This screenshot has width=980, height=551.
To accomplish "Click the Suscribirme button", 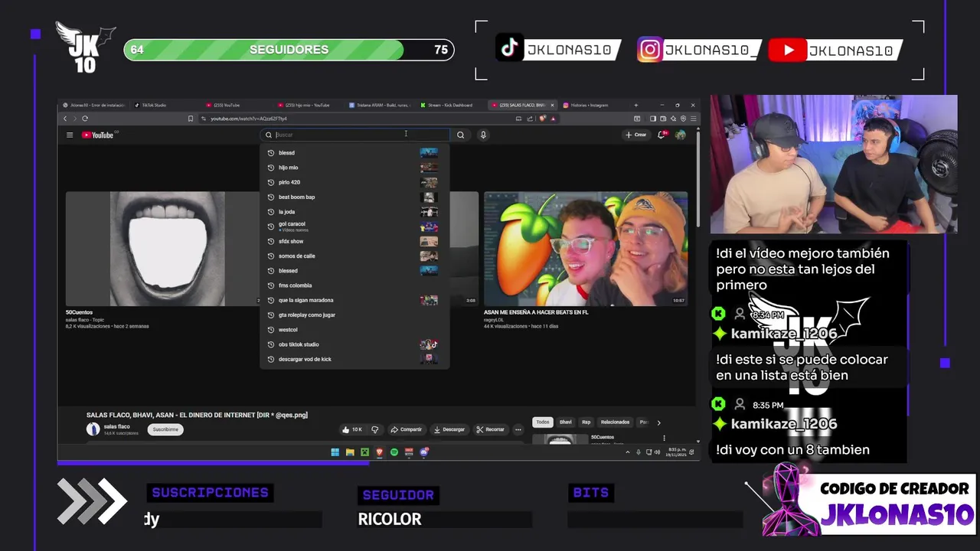I will (165, 429).
